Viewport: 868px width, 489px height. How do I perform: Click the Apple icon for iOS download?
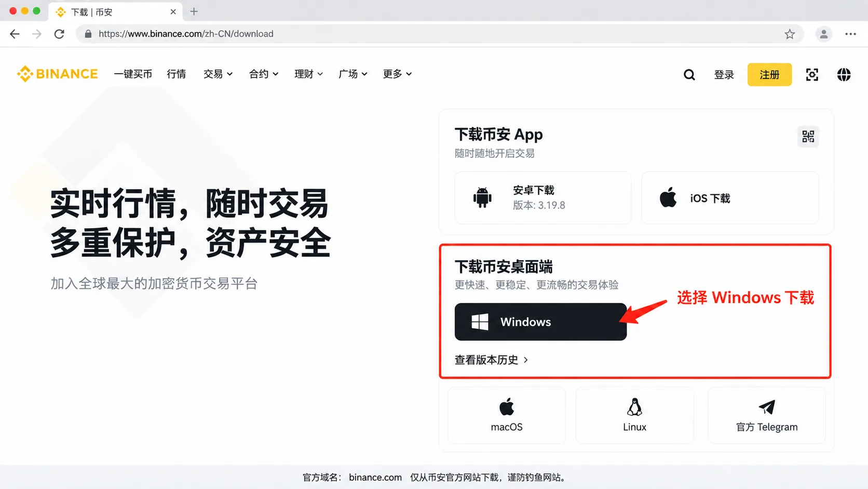tap(668, 197)
